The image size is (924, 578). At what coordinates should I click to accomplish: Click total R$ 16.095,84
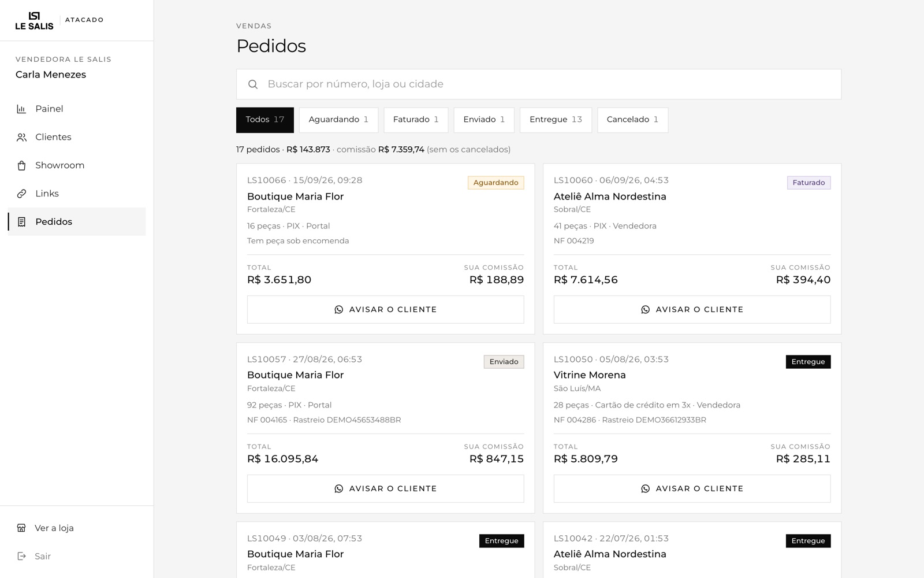click(x=282, y=459)
